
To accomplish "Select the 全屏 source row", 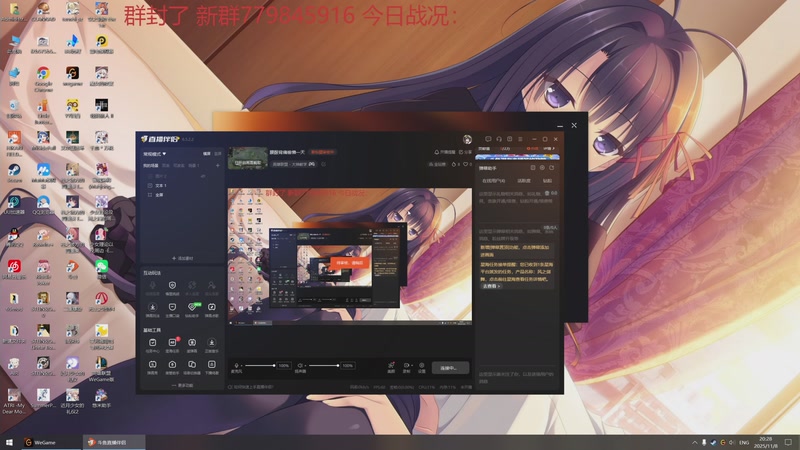I will click(x=181, y=195).
